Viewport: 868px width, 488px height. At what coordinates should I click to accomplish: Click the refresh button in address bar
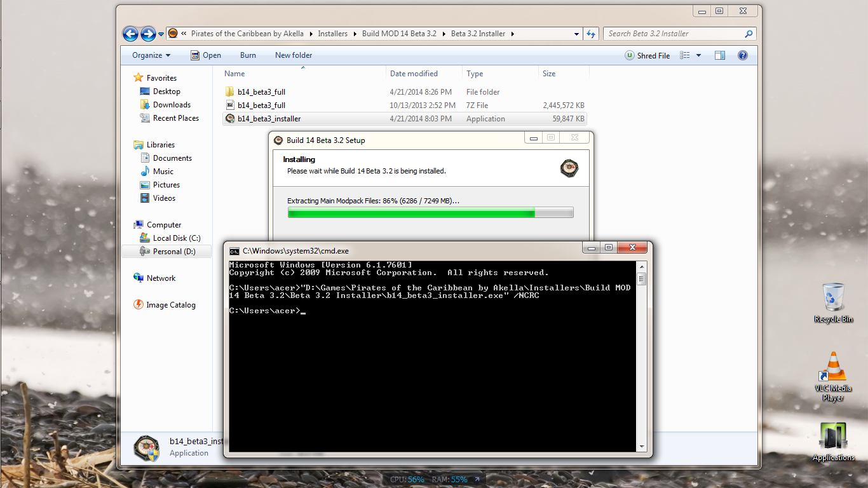(x=591, y=34)
